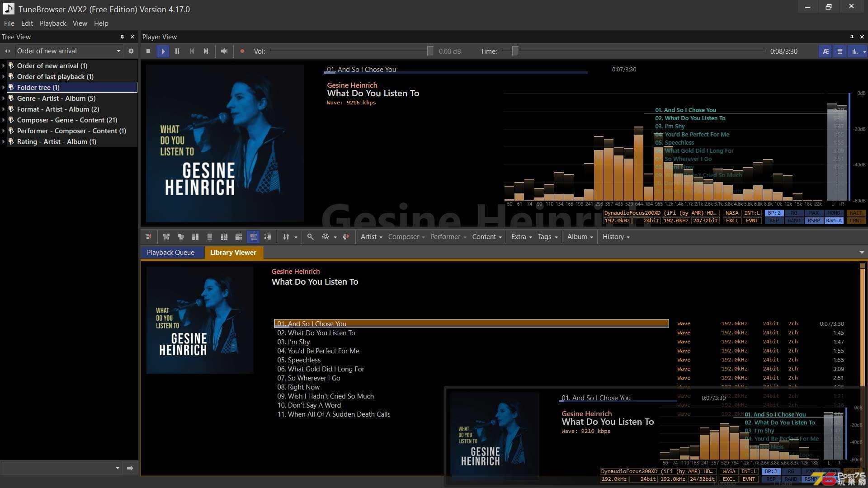Skip to next track
868x488 pixels.
pyautogui.click(x=206, y=51)
